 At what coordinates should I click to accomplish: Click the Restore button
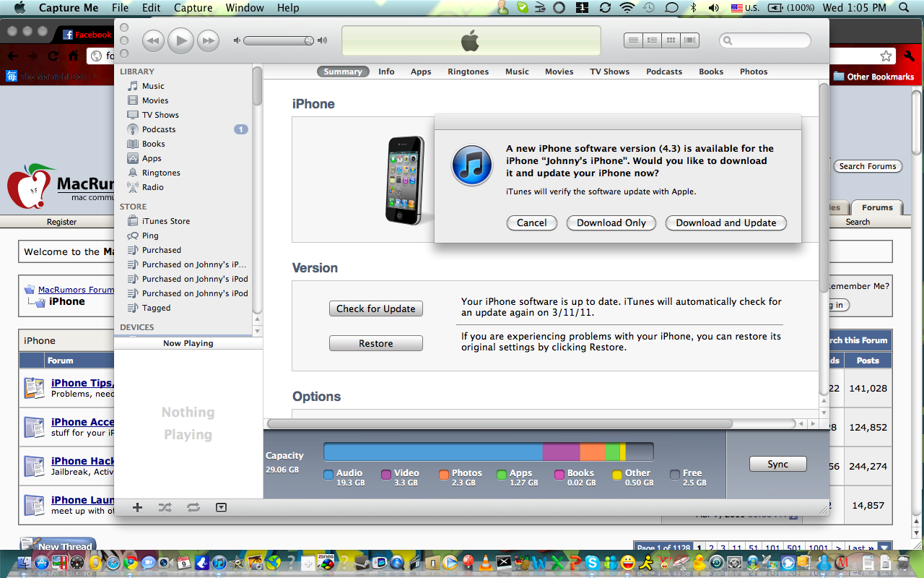tap(376, 343)
